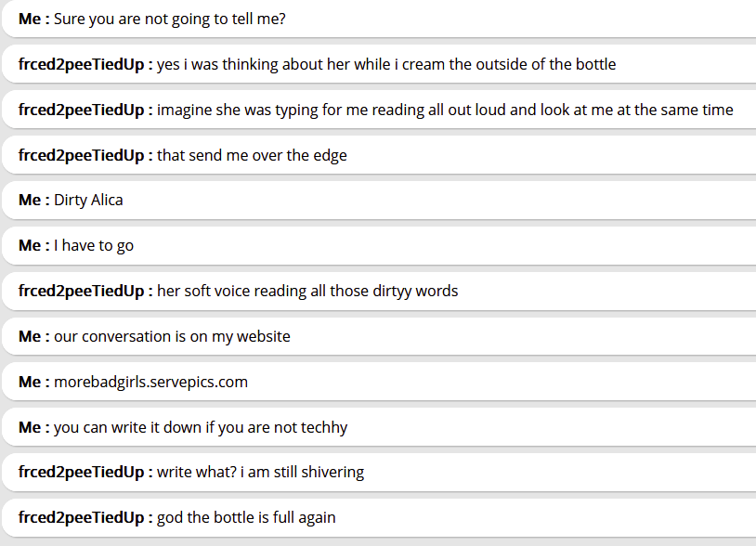756x546 pixels.
Task: Click the "Me :" label before "Sure you are"
Action: click(x=33, y=19)
